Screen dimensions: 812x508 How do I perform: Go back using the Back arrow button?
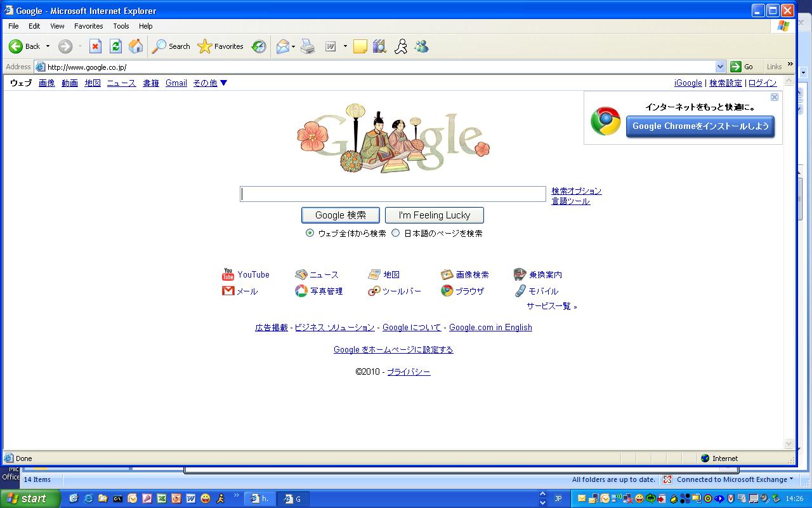(x=24, y=46)
